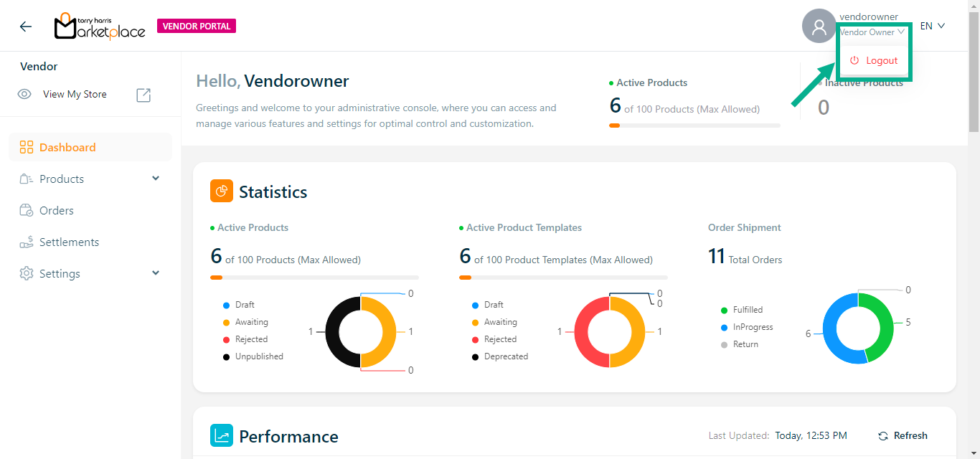Click the Performance graph icon
980x459 pixels.
click(x=222, y=436)
